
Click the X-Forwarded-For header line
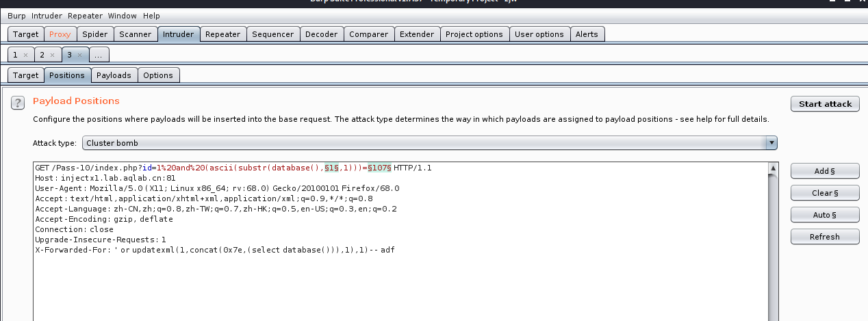(x=214, y=250)
